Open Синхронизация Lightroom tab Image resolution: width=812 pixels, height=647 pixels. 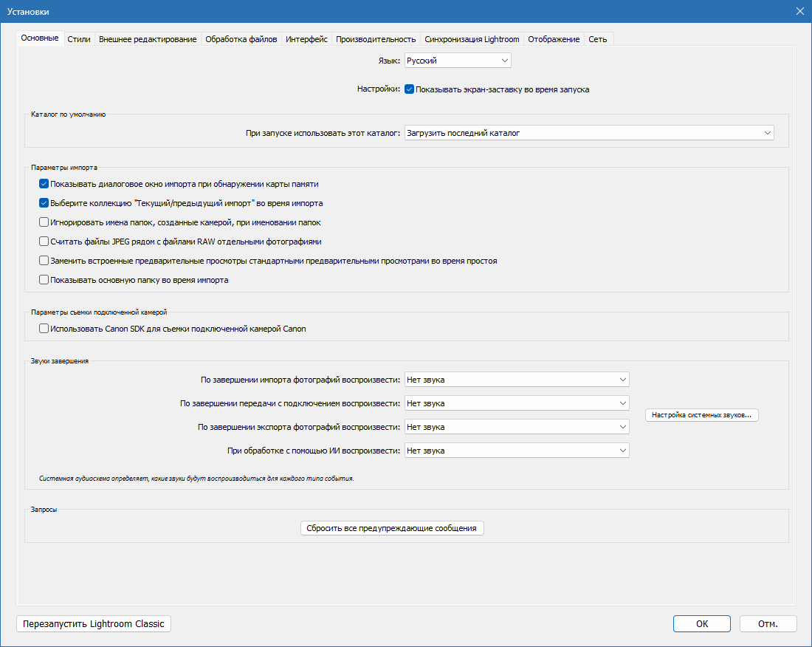(x=472, y=39)
